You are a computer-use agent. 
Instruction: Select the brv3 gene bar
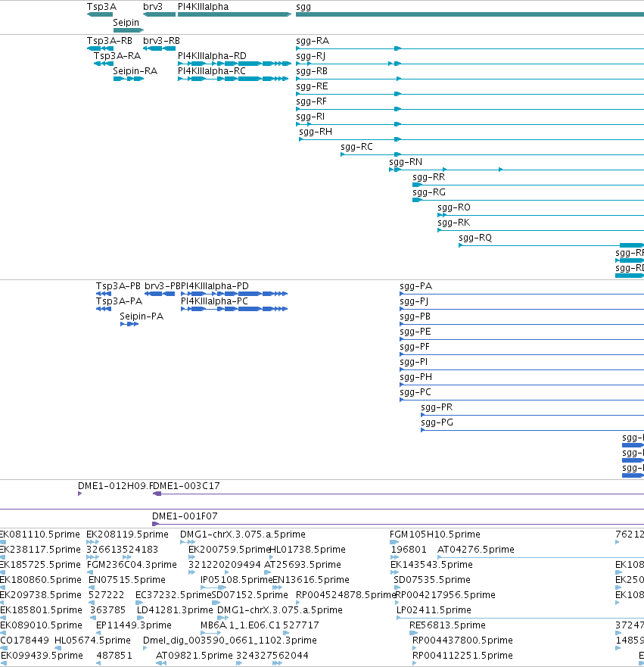(x=159, y=14)
